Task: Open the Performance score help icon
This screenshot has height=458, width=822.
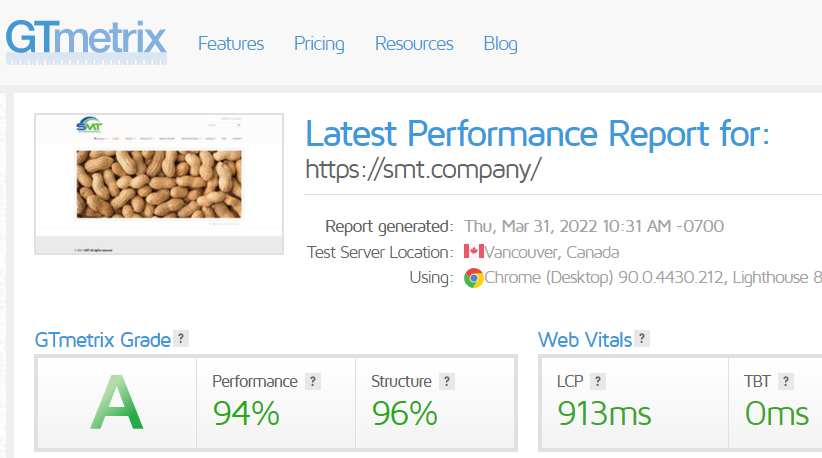Action: click(x=313, y=381)
